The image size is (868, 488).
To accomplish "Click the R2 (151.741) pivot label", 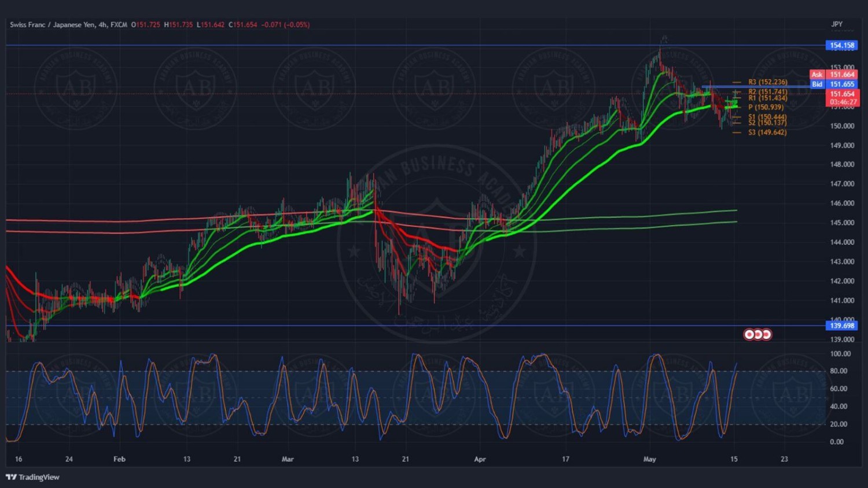I will coord(767,91).
